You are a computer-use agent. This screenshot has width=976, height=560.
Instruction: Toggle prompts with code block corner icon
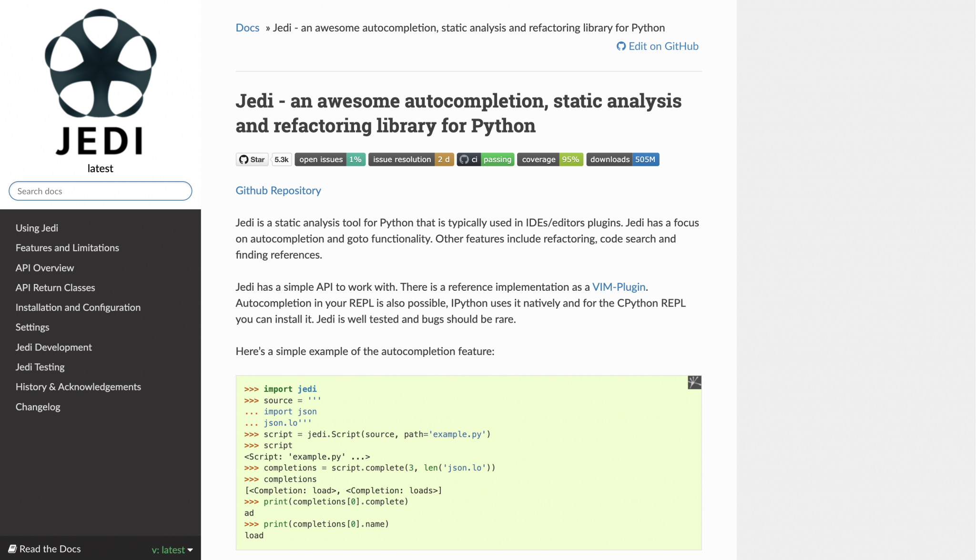click(694, 382)
